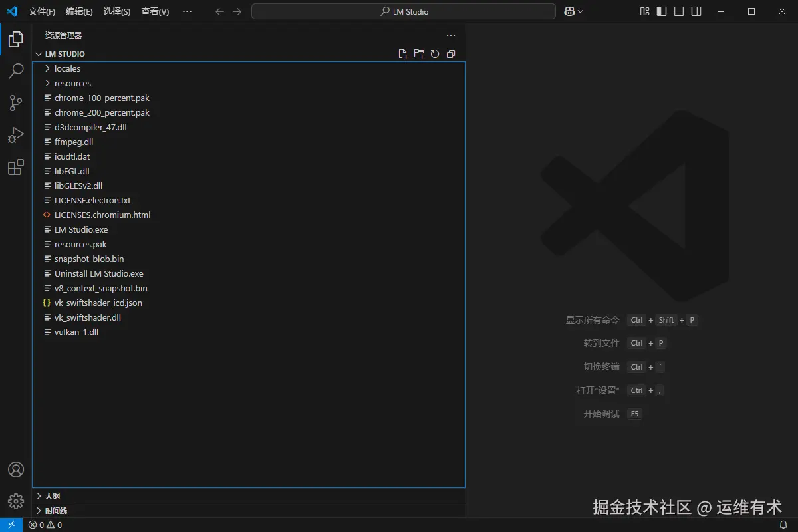798x532 pixels.
Task: Collapse the LM STUDIO folder tree
Action: coord(38,54)
